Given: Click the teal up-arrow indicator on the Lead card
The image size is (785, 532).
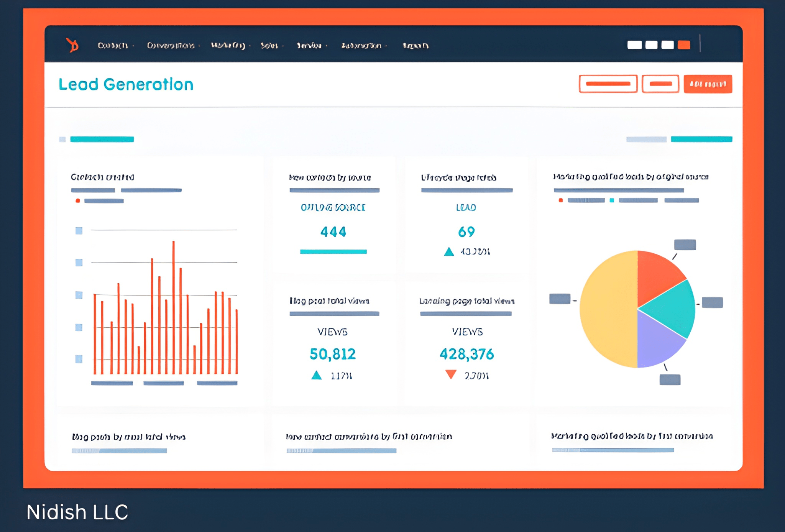Looking at the screenshot, I should pyautogui.click(x=448, y=252).
